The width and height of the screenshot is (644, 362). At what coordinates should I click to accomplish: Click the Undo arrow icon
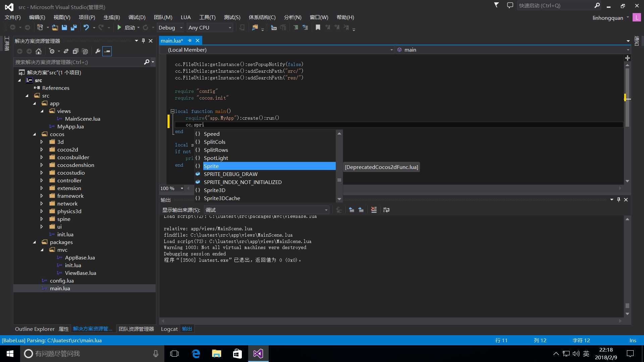click(x=86, y=27)
